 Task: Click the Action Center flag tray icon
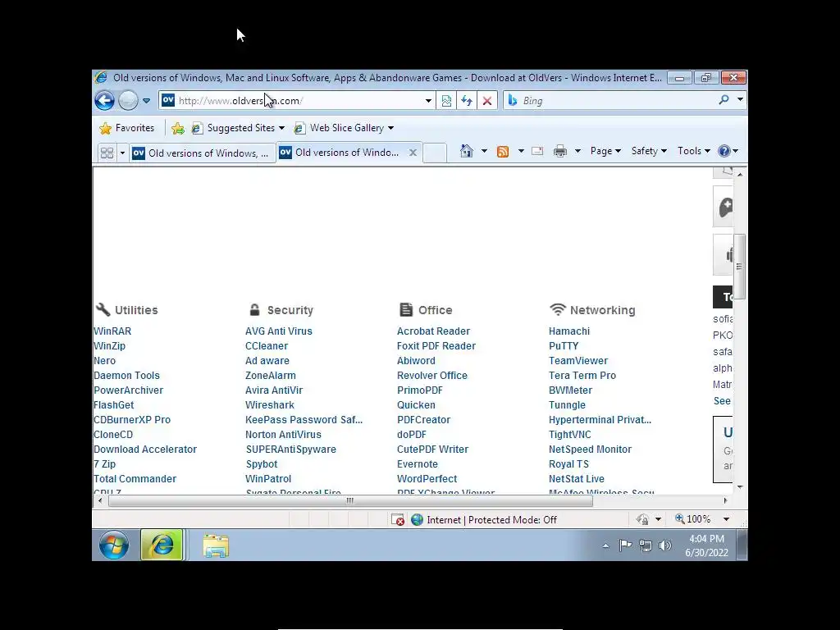coord(624,546)
